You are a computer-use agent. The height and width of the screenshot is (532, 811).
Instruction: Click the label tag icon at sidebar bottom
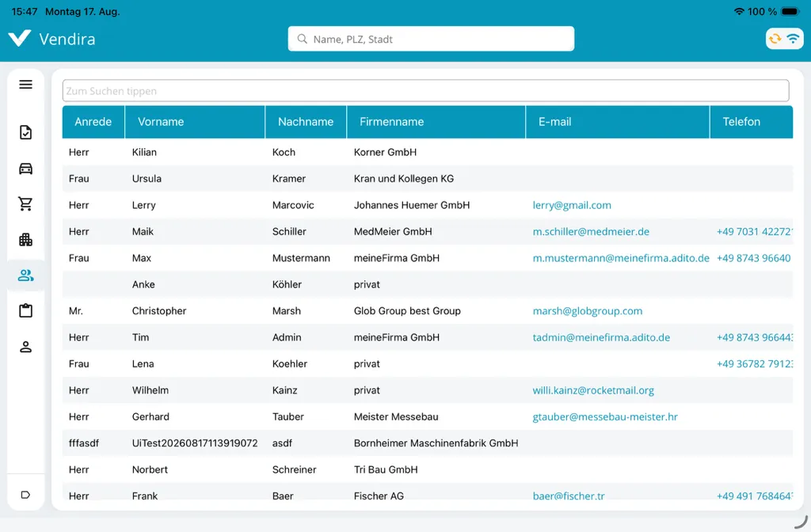[25, 495]
